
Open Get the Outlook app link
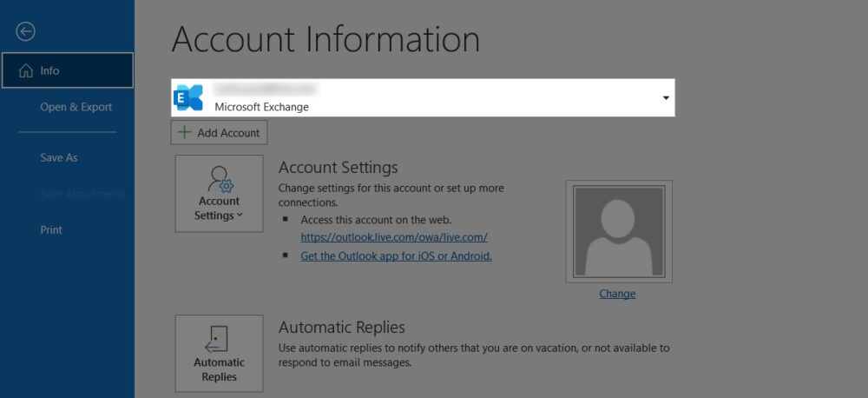pos(397,256)
